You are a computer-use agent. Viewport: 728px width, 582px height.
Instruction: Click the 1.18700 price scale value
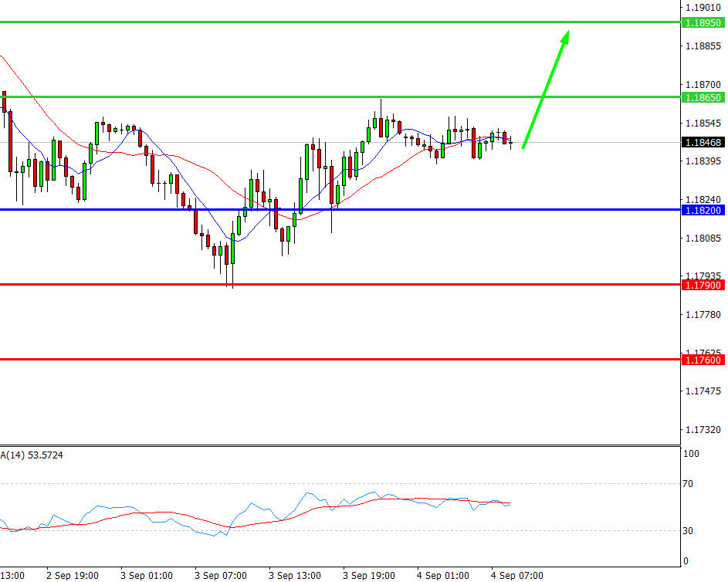(703, 84)
